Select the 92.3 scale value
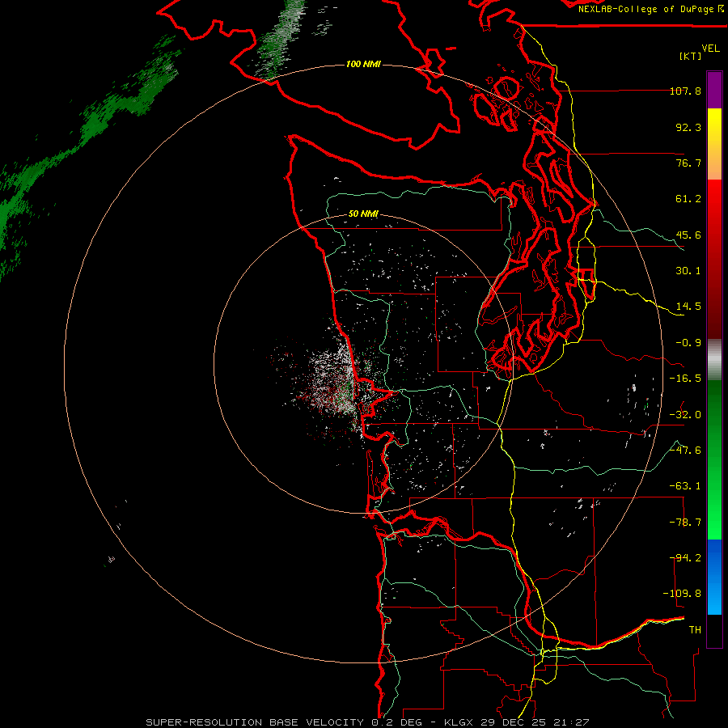The width and height of the screenshot is (728, 728). coord(688,127)
